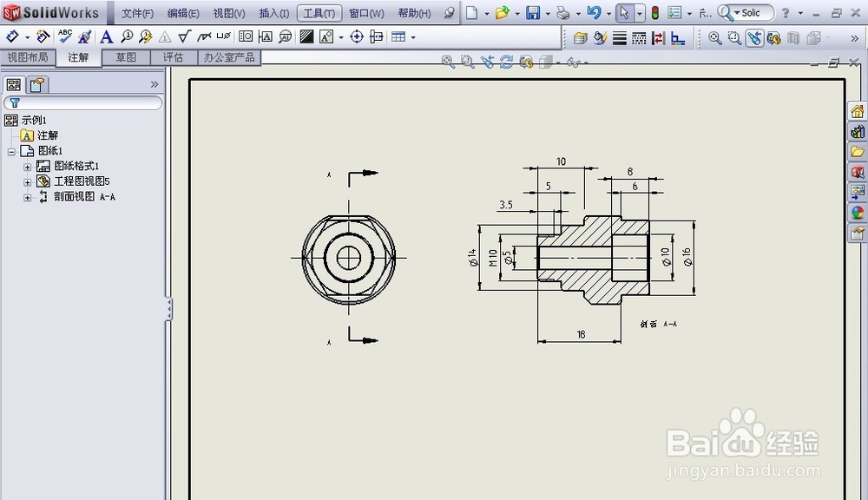This screenshot has height=500, width=868.
Task: Switch to the 草图 tab
Action: coord(125,56)
